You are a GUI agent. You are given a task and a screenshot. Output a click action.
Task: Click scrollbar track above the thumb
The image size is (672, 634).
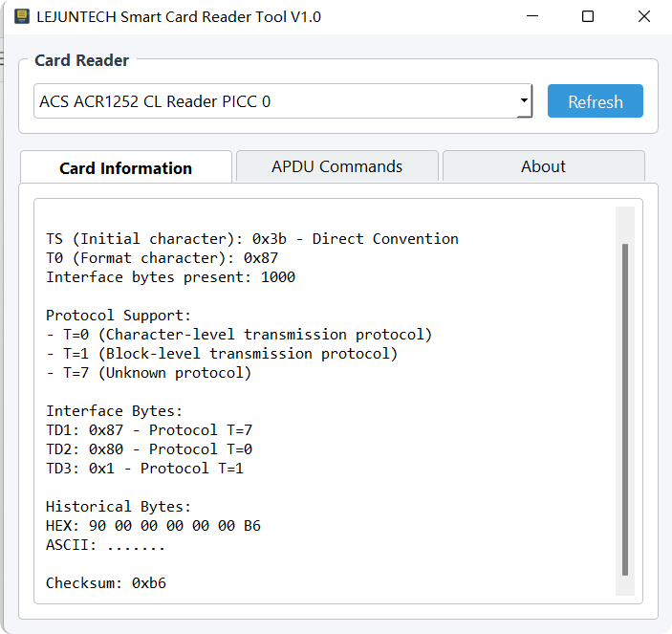click(625, 225)
